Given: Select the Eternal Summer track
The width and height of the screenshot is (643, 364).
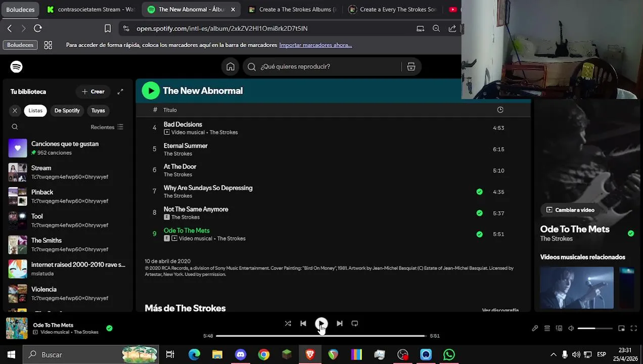Looking at the screenshot, I should pyautogui.click(x=186, y=146).
